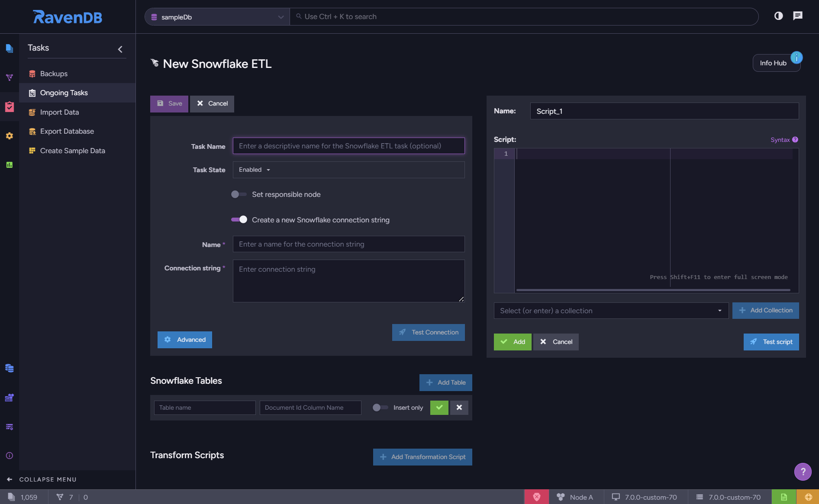Viewport: 819px width, 504px height.
Task: Click Test script button
Action: pos(771,342)
